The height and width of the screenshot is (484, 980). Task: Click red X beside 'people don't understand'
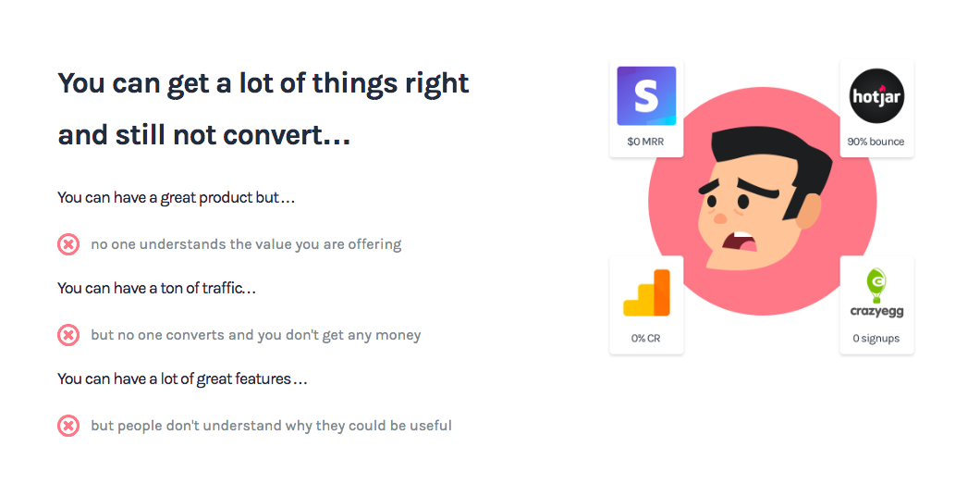click(x=68, y=426)
